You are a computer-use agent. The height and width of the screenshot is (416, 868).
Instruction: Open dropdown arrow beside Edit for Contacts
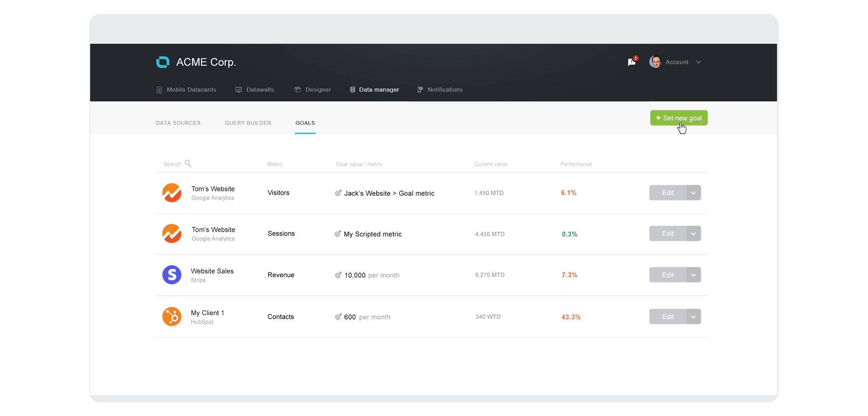693,317
